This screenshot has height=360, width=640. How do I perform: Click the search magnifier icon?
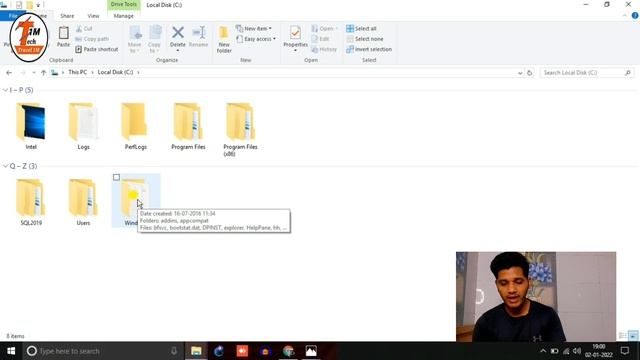click(628, 73)
